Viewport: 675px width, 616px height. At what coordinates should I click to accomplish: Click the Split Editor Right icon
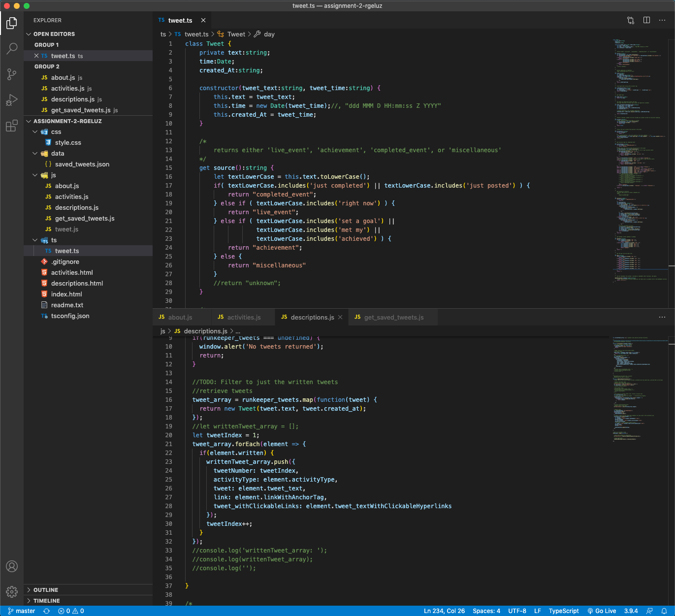(x=646, y=20)
